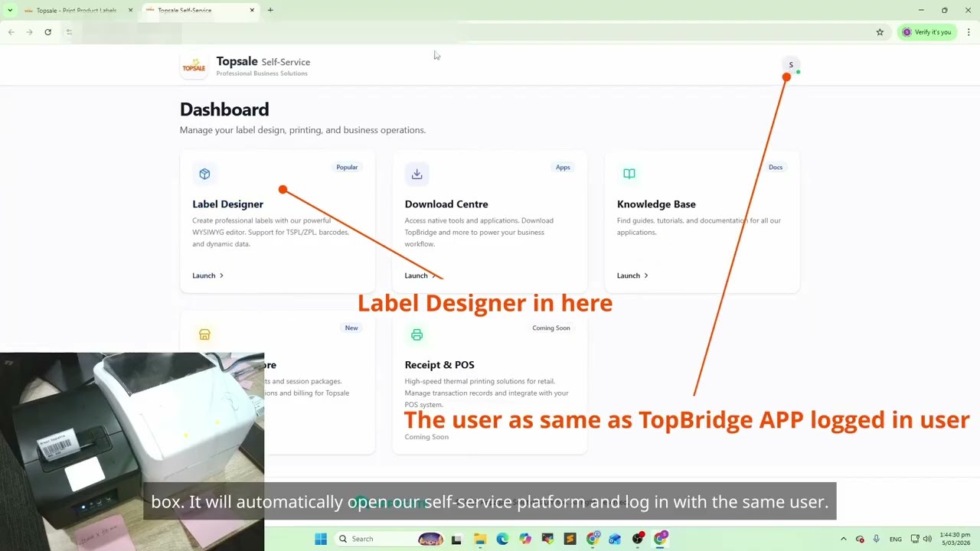Image resolution: width=980 pixels, height=551 pixels.
Task: Launch the Label Designer
Action: [x=207, y=275]
